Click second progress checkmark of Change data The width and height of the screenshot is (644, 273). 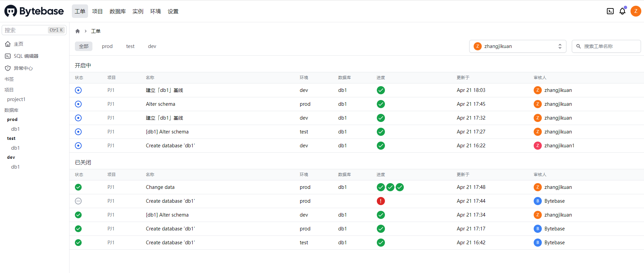(x=390, y=187)
